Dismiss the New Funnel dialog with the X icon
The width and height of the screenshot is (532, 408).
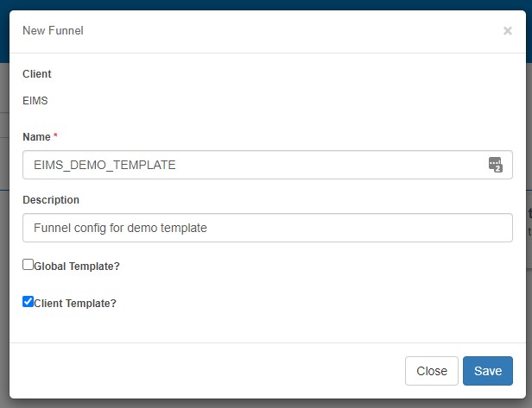tap(508, 31)
